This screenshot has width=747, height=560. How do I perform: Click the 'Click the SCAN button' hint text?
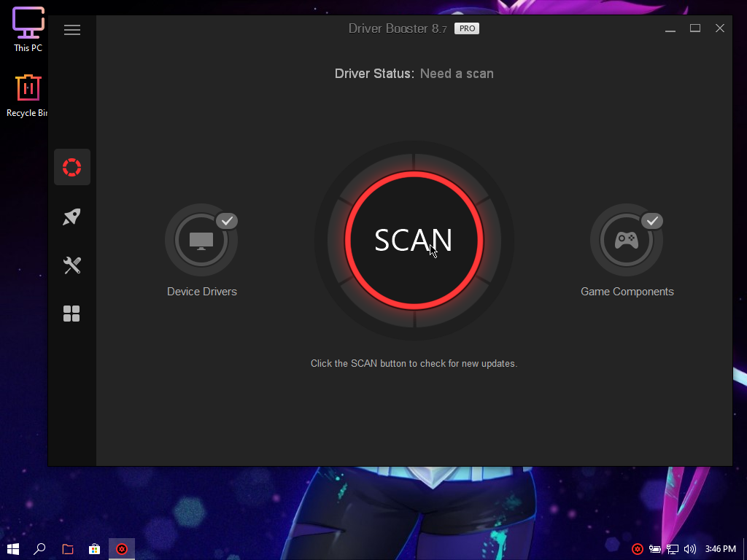414,363
